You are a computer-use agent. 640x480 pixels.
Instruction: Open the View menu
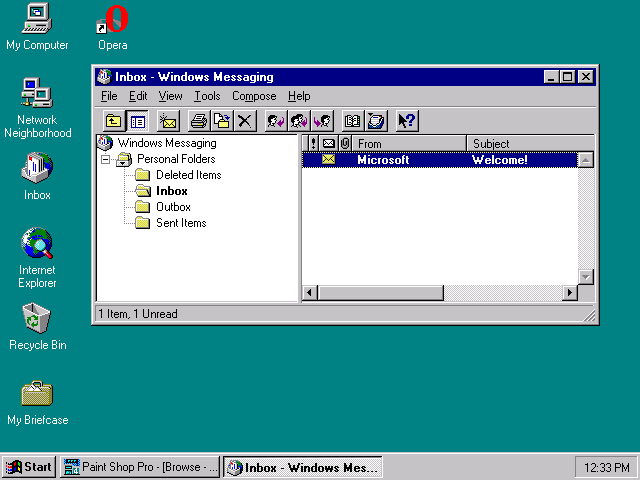[170, 96]
